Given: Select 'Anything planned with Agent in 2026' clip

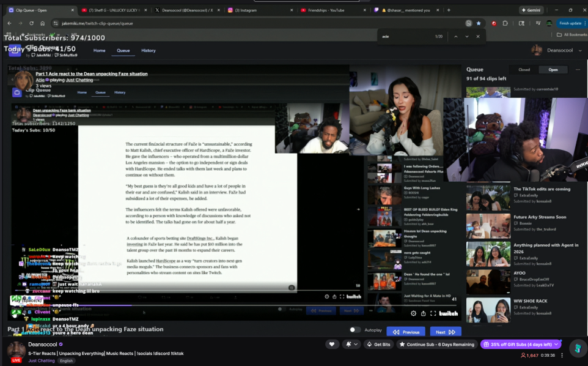Looking at the screenshot, I should (x=546, y=248).
